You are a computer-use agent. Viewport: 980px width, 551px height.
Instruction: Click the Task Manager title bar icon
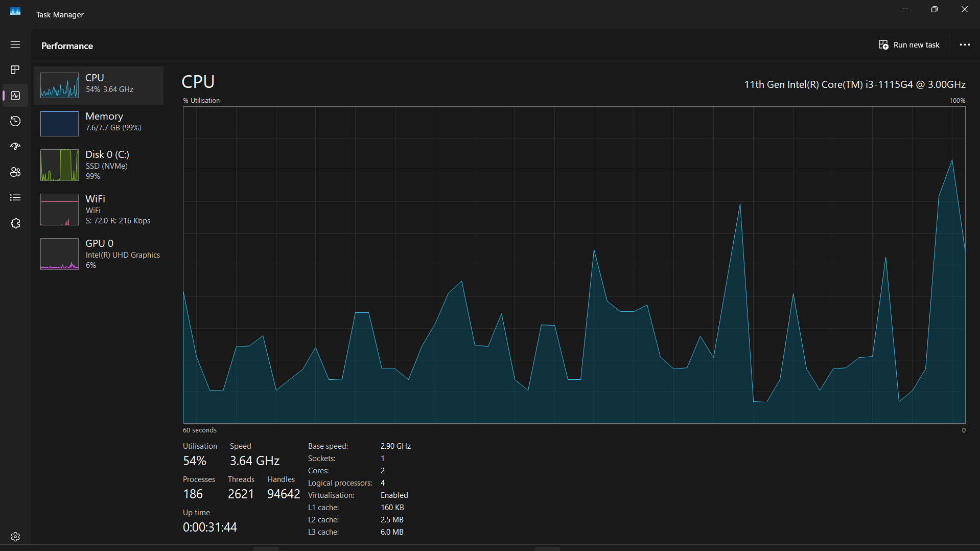[x=15, y=11]
